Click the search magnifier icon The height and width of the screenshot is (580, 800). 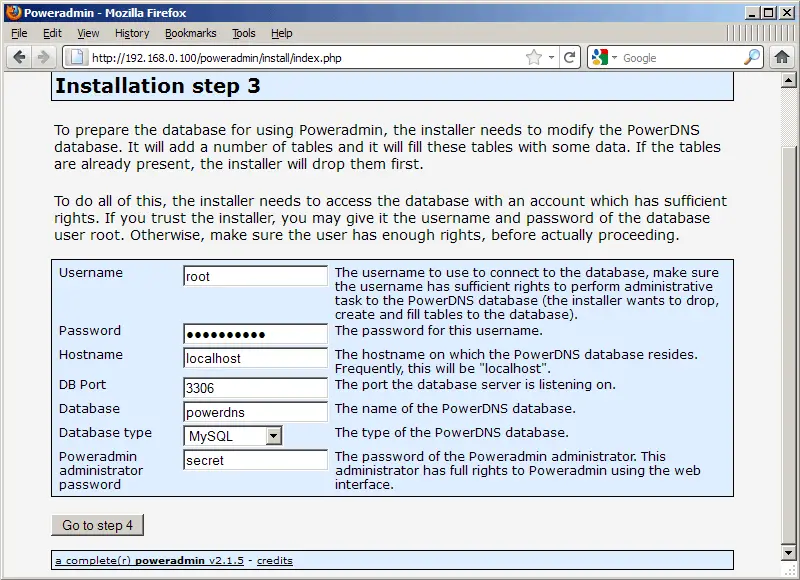[752, 57]
